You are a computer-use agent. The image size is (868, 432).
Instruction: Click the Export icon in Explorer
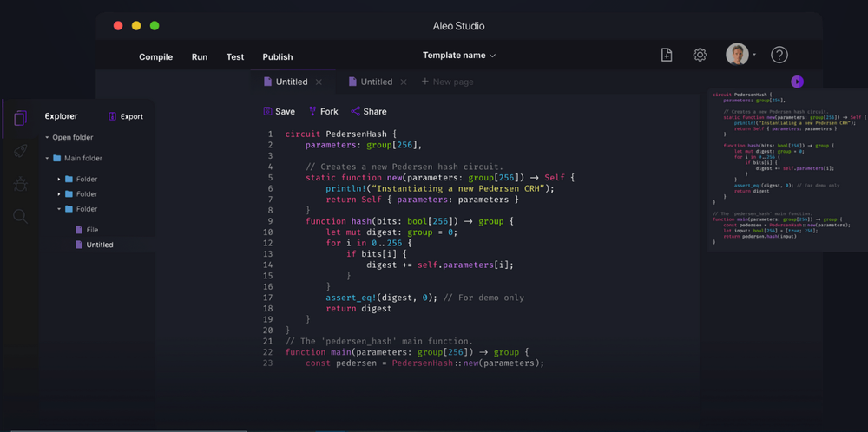pyautogui.click(x=112, y=116)
